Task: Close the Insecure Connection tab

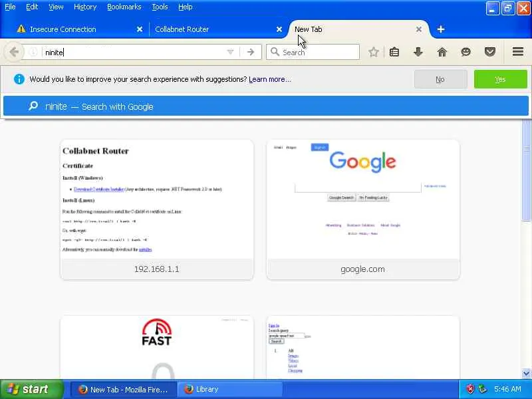Action: tap(140, 29)
